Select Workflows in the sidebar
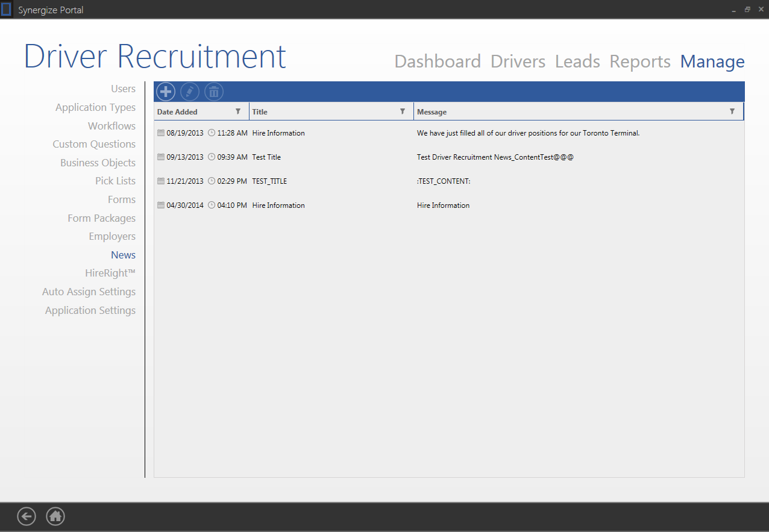769x532 pixels. 111,126
